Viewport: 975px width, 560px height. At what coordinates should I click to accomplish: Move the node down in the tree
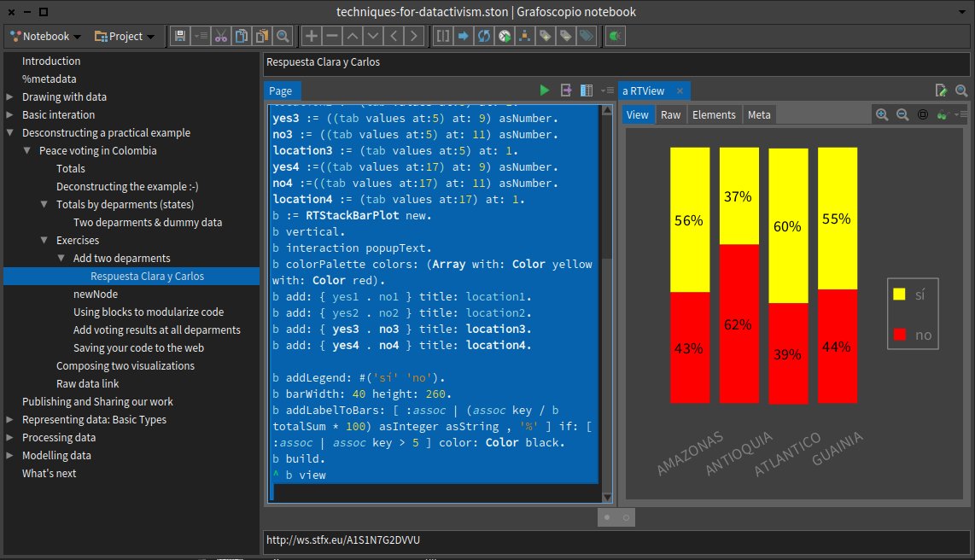pyautogui.click(x=373, y=36)
